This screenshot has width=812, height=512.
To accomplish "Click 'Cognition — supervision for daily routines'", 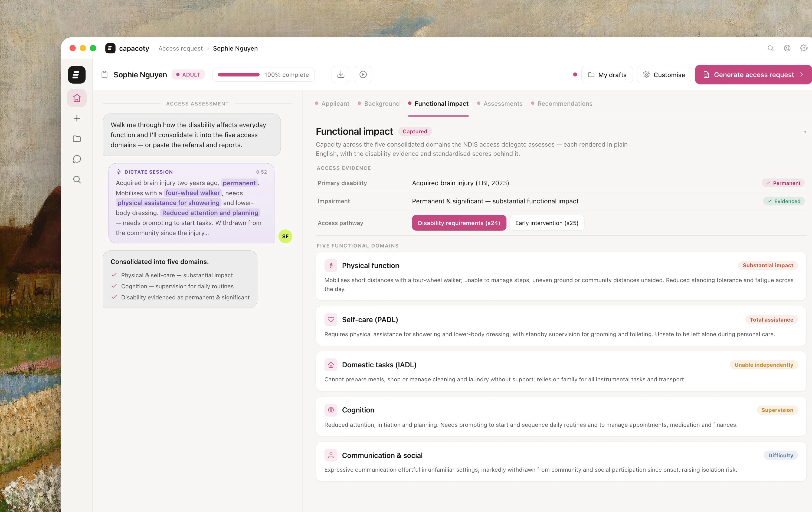I will (x=177, y=286).
